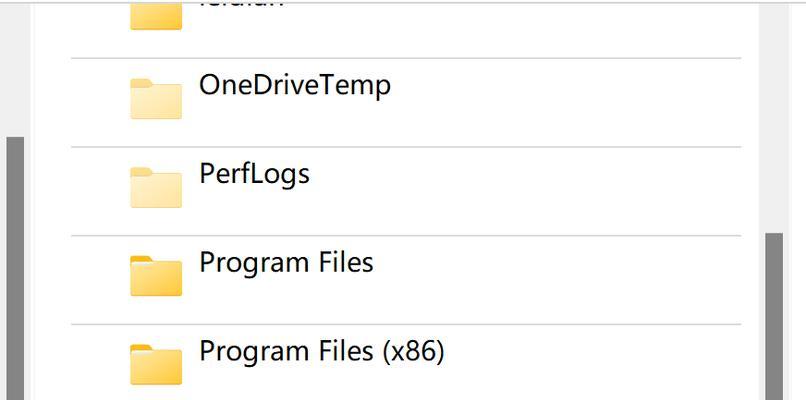Viewport: 806px width, 400px height.
Task: Click the Program Files (x86) folder icon
Action: click(x=156, y=365)
